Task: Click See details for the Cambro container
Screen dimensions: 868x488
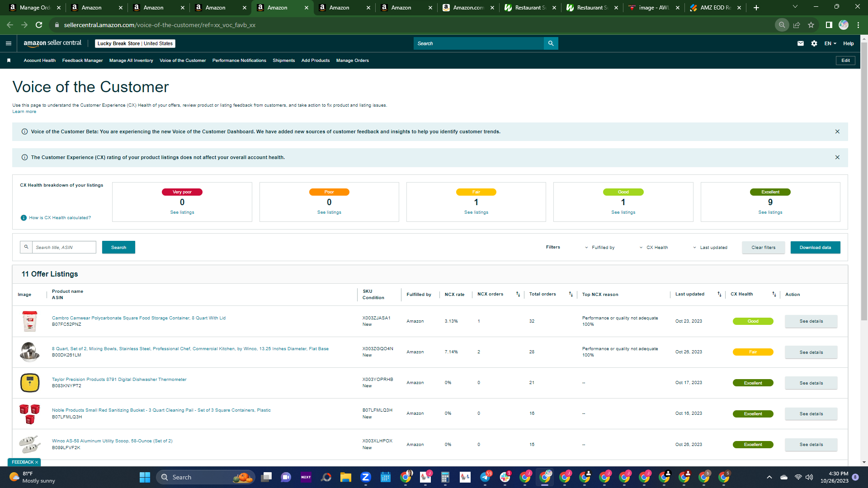Action: pos(811,321)
